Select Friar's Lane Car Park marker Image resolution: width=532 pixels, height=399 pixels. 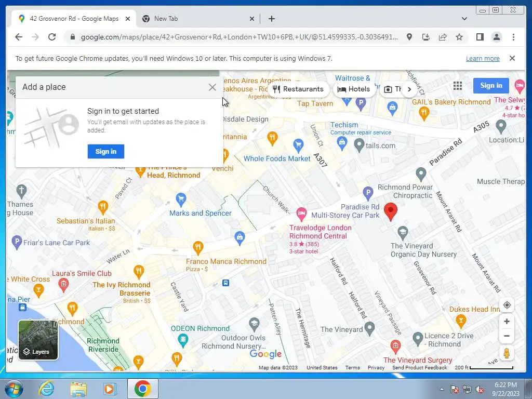17,242
